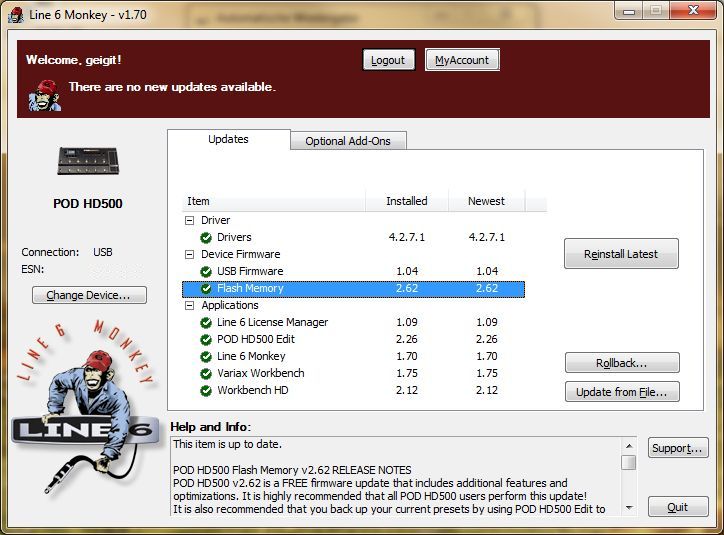Click the POD HD500 device image

[x=88, y=161]
